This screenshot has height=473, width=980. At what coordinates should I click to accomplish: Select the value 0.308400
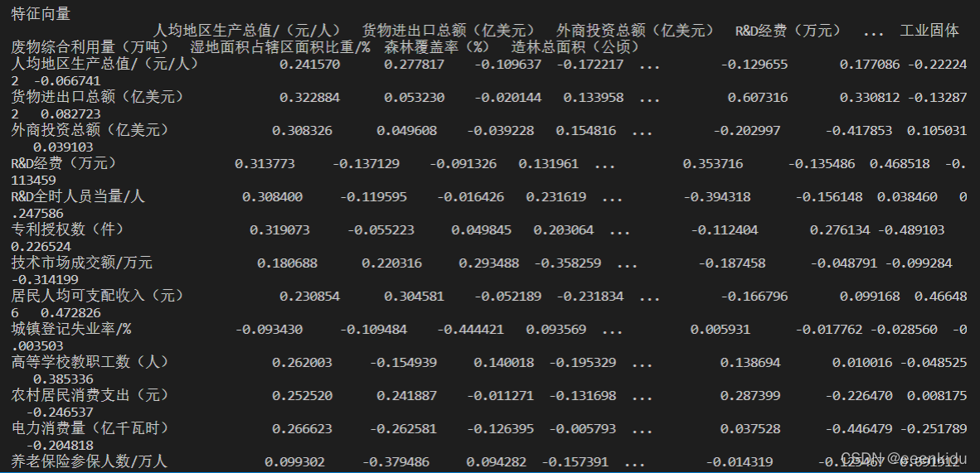[273, 197]
